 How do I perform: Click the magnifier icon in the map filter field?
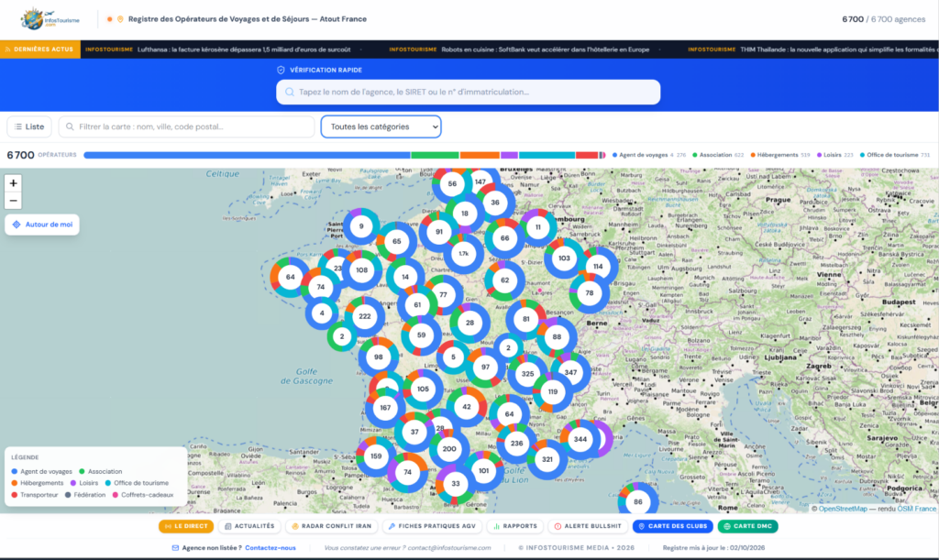coord(70,126)
